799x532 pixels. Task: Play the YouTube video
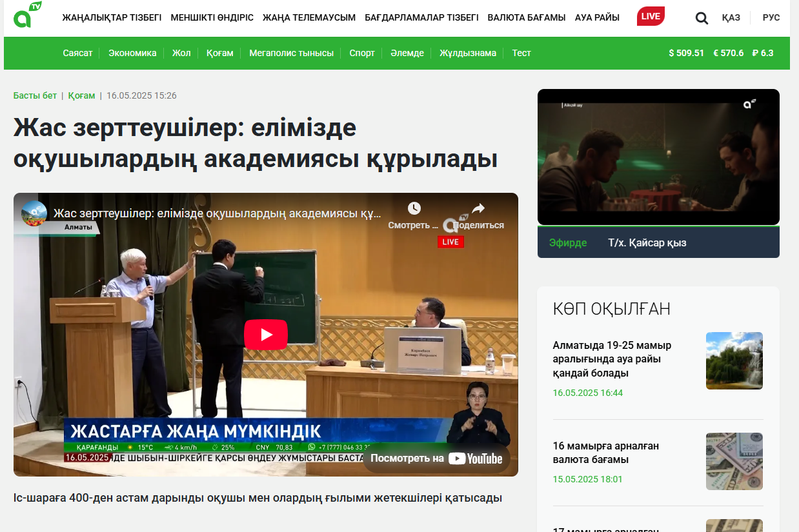click(265, 335)
